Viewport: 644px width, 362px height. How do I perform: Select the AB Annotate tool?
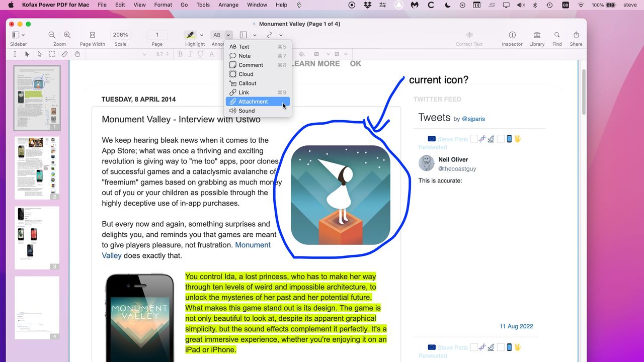[217, 35]
